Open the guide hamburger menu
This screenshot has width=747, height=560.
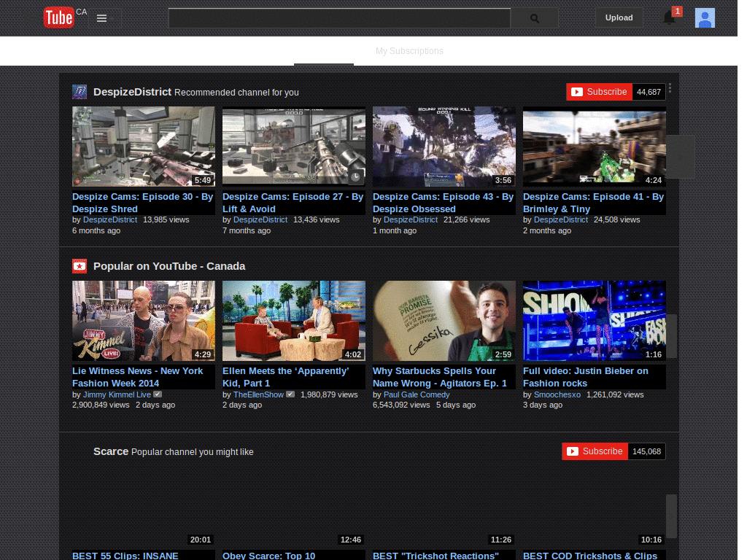click(x=101, y=18)
